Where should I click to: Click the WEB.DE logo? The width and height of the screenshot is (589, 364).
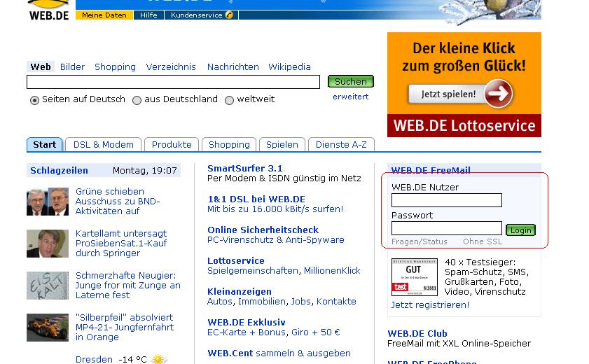[49, 10]
